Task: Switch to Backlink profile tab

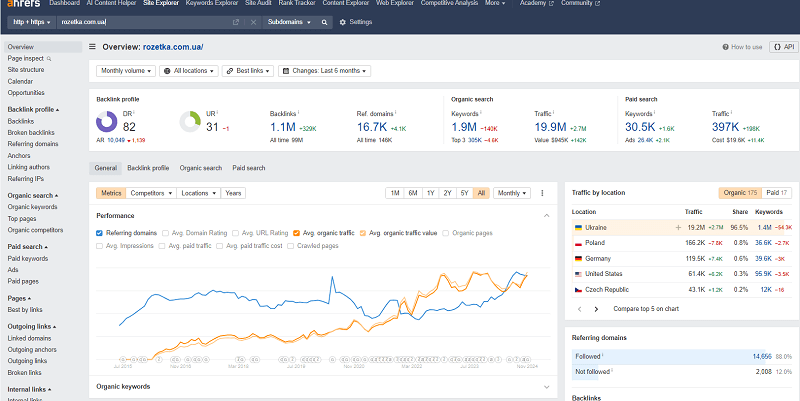Action: point(148,168)
